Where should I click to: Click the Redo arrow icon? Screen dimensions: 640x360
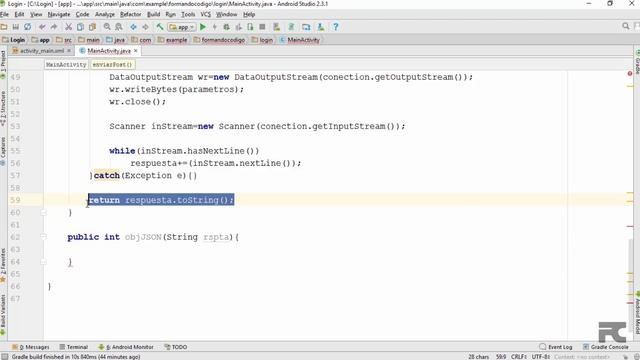coord(53,27)
